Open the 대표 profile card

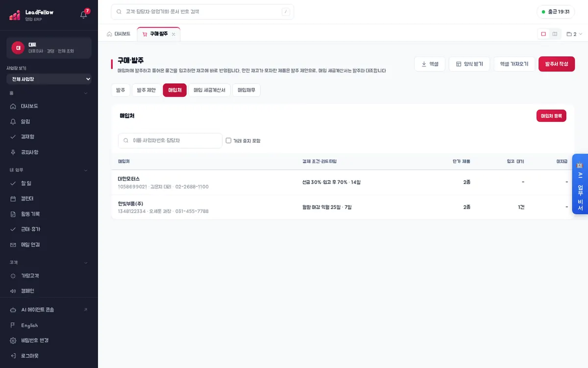(x=49, y=48)
